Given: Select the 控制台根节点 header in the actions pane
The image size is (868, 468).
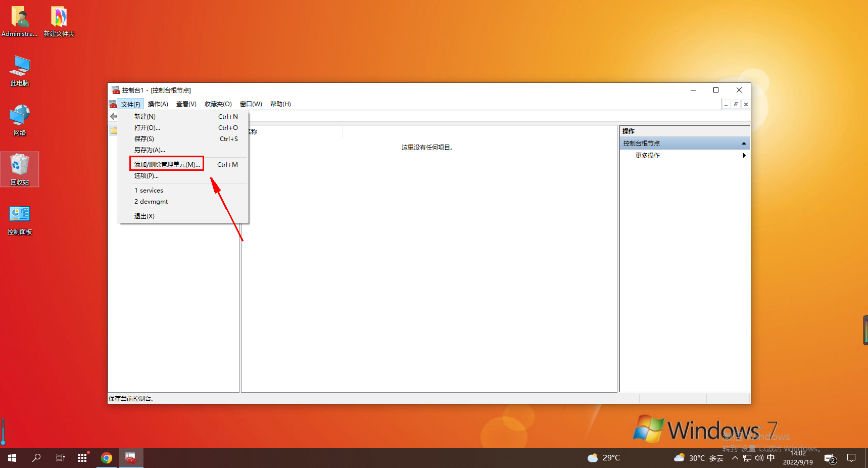Looking at the screenshot, I should [685, 144].
